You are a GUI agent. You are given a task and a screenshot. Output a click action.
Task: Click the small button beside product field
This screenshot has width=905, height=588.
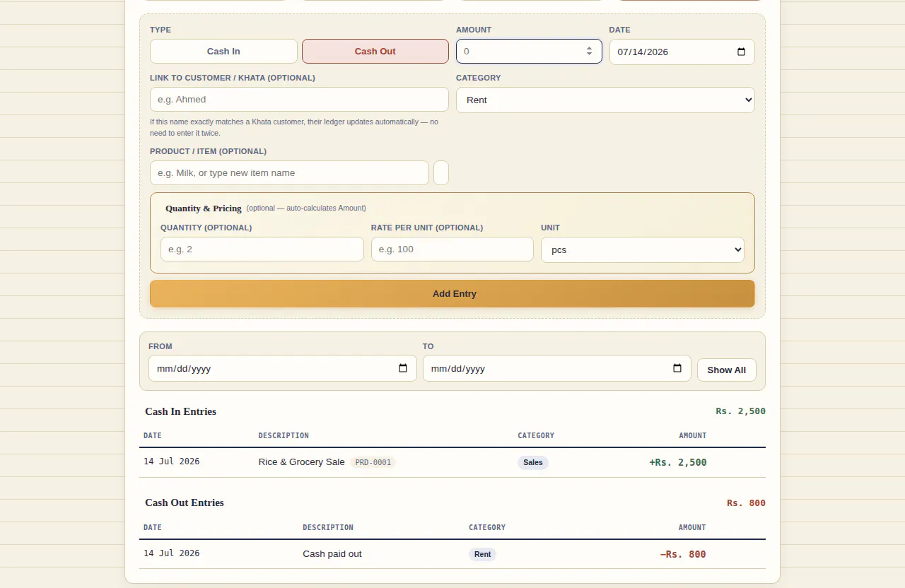click(441, 173)
